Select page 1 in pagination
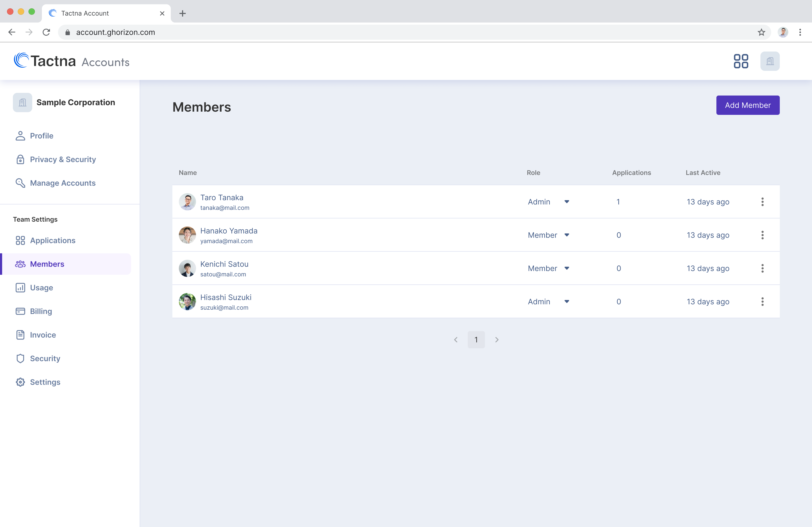812x527 pixels. click(476, 339)
